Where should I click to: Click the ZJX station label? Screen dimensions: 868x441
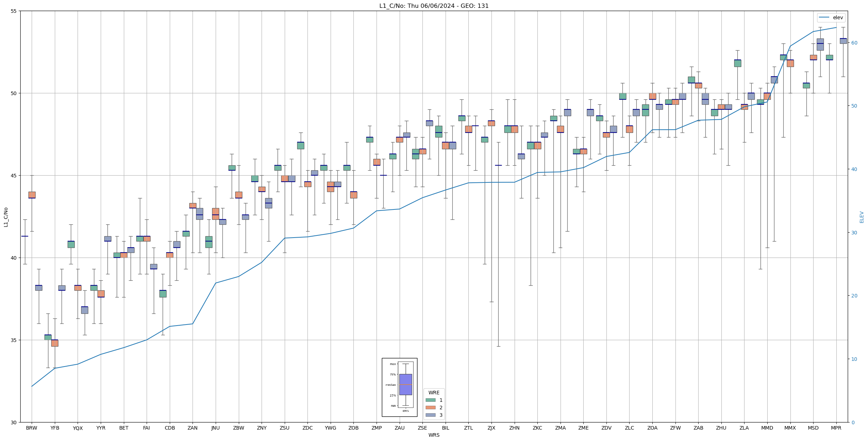coord(491,428)
